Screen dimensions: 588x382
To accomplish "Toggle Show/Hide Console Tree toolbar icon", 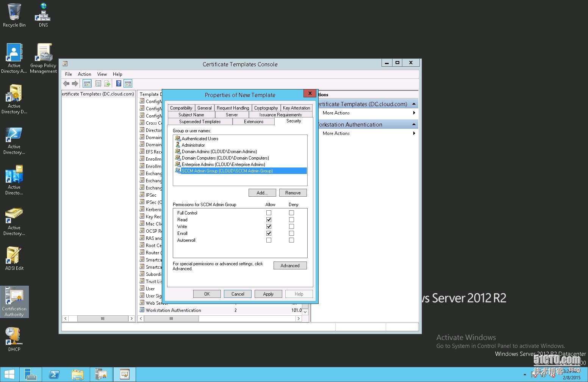I will pyautogui.click(x=87, y=84).
